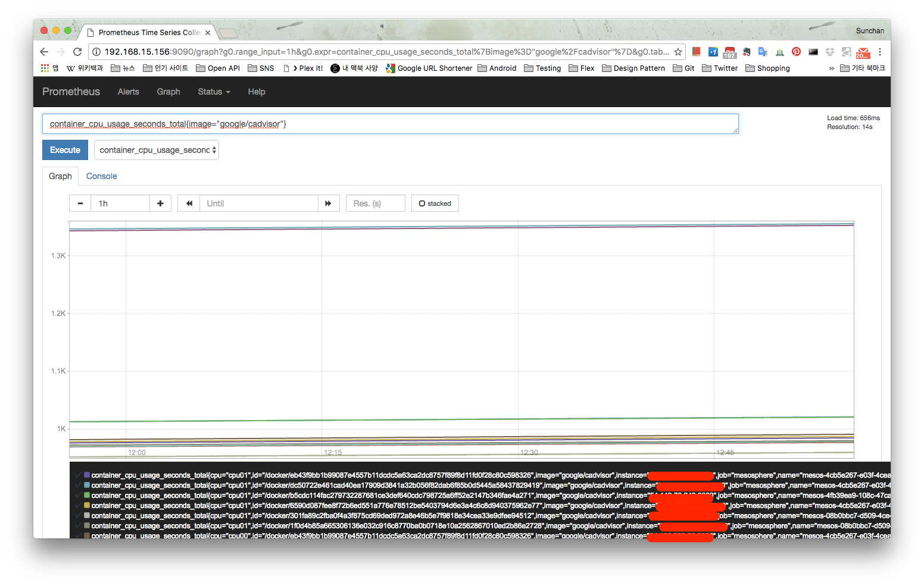Click the gray share extension icon
Screen dimensions: 924x586
(x=846, y=52)
